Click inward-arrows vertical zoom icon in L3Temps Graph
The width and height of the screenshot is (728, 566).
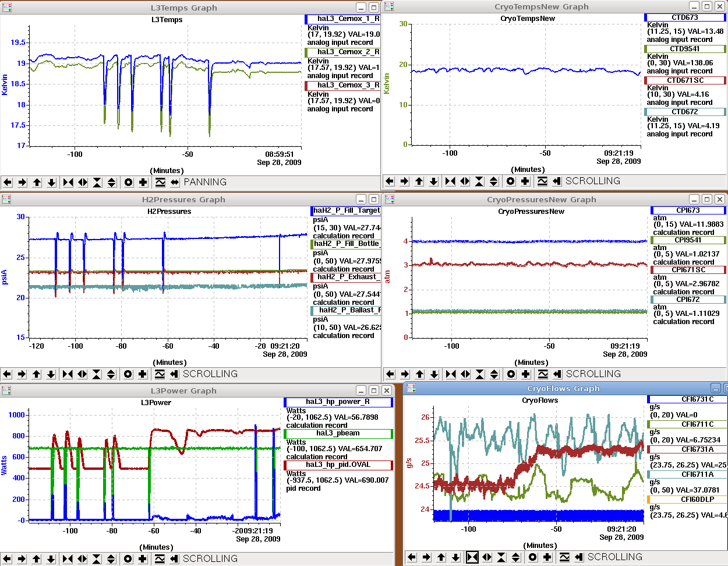(97, 182)
